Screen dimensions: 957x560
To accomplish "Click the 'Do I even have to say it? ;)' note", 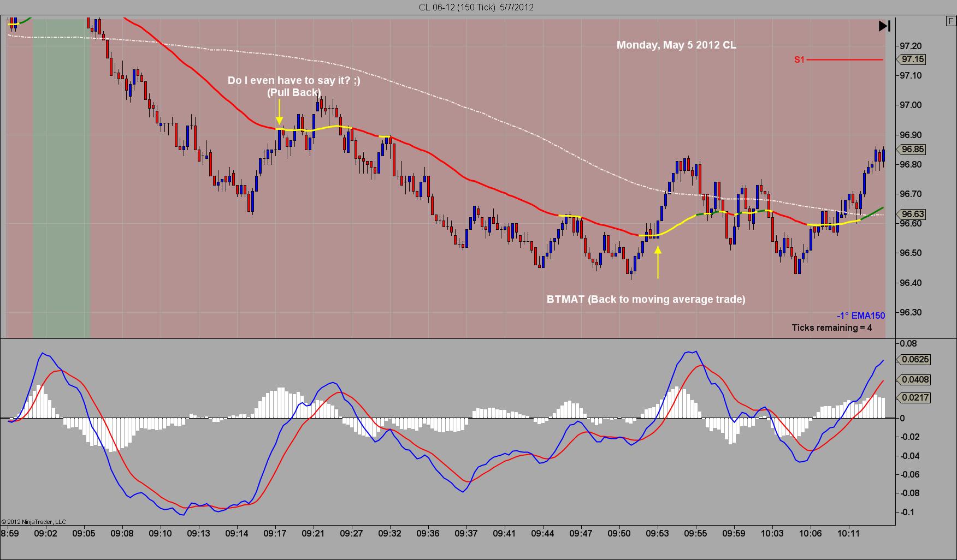I will pyautogui.click(x=294, y=81).
